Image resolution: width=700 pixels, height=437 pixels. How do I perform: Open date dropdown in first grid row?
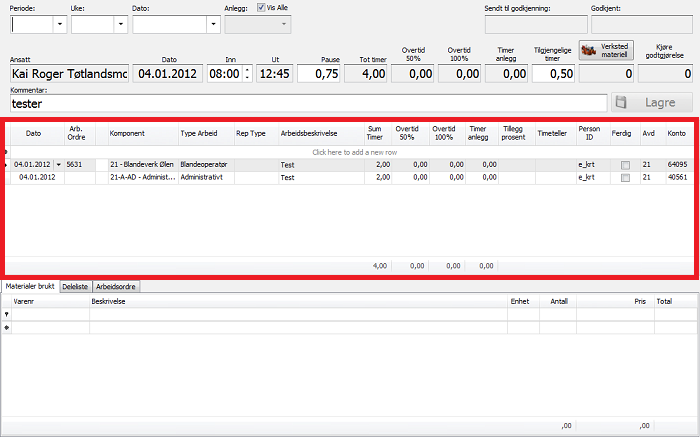[58, 164]
